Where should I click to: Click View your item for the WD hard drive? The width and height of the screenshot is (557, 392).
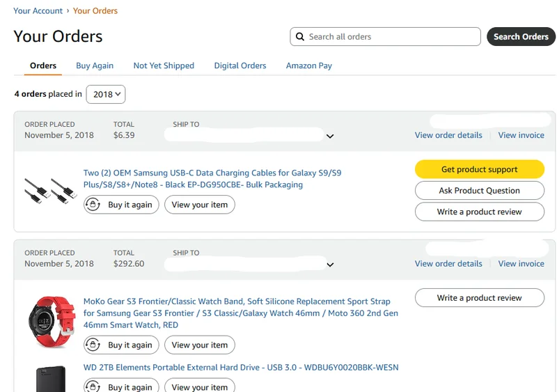[x=200, y=385]
